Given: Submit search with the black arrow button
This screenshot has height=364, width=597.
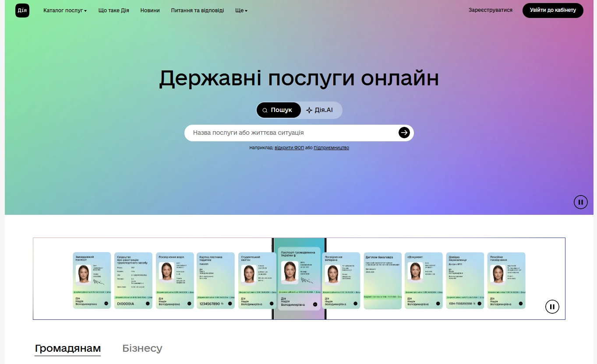Looking at the screenshot, I should [404, 133].
